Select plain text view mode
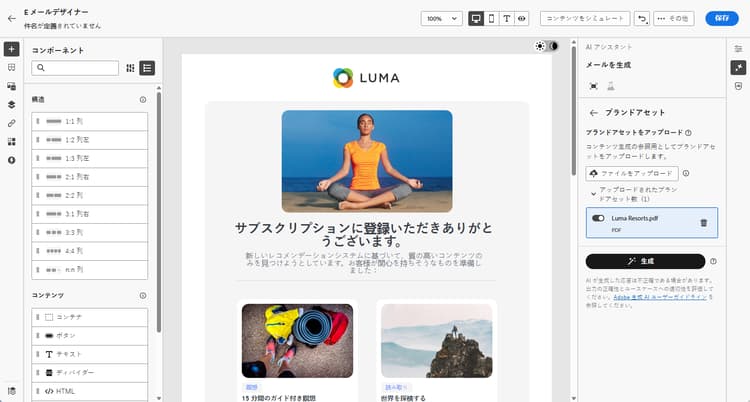750x402 pixels. (x=507, y=19)
